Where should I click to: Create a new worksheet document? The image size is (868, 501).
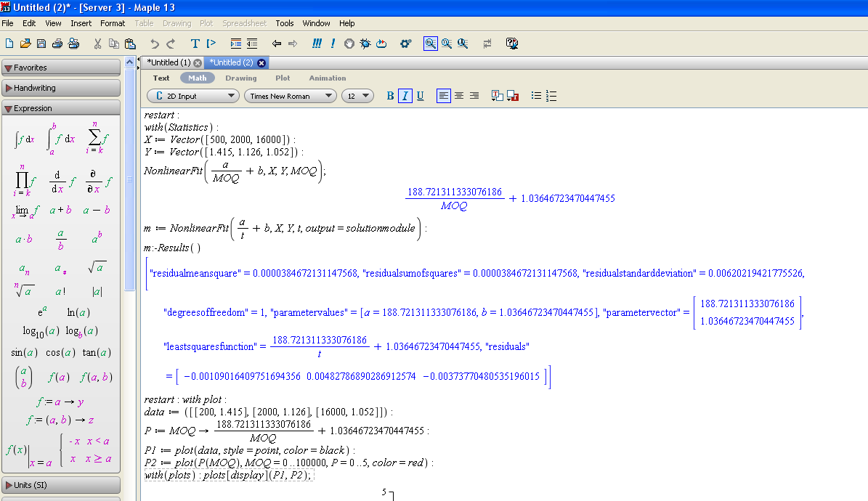(9, 44)
